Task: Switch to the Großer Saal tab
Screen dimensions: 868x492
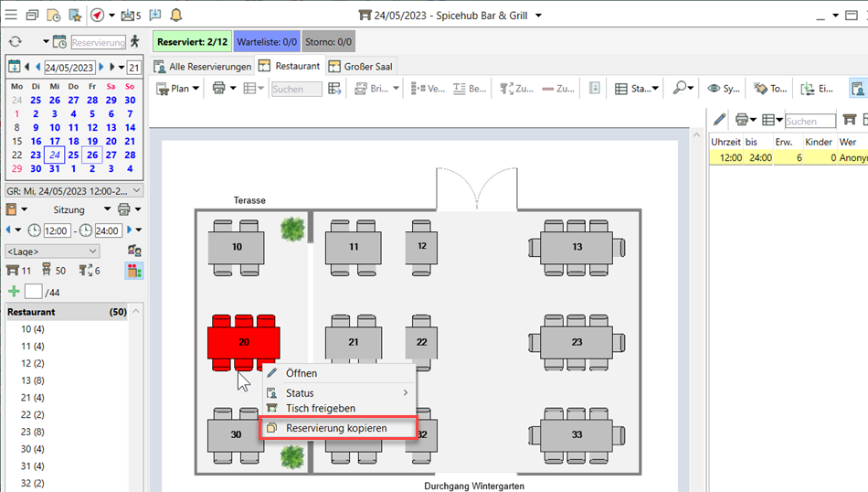Action: pyautogui.click(x=362, y=66)
